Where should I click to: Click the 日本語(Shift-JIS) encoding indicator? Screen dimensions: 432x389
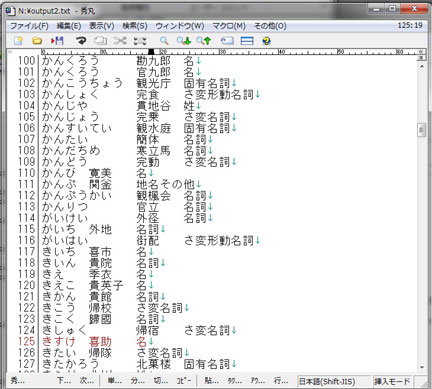point(327,381)
